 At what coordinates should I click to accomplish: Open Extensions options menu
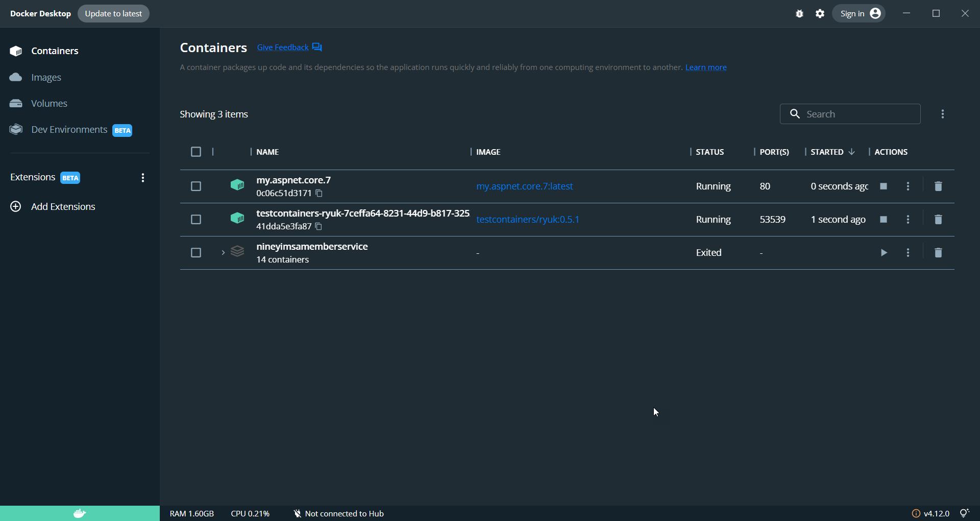[x=143, y=178]
